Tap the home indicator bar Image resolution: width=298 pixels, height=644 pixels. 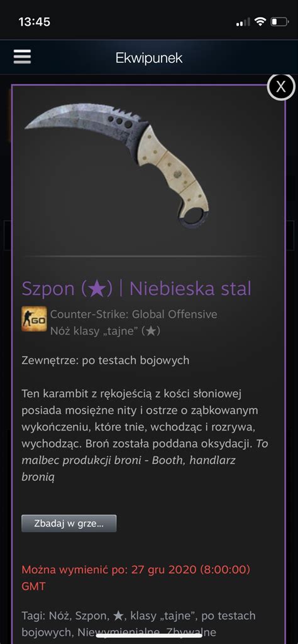pyautogui.click(x=149, y=635)
